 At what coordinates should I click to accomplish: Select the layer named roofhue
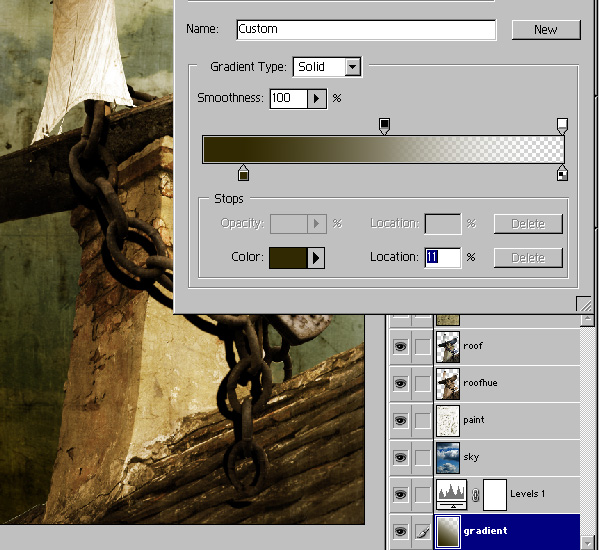pos(480,383)
